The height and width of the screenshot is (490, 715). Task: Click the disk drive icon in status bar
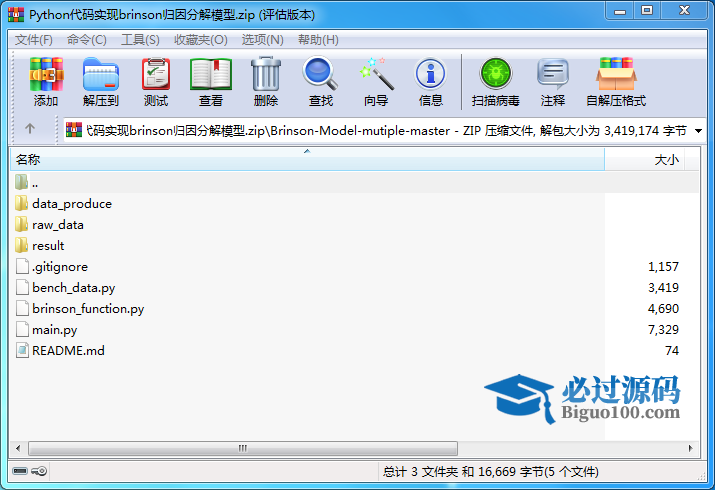tap(20, 471)
